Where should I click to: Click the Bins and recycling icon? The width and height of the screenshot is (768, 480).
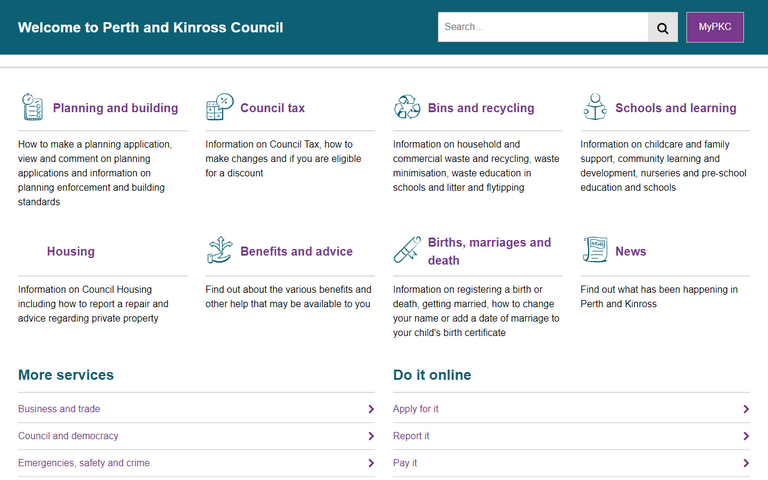(407, 107)
